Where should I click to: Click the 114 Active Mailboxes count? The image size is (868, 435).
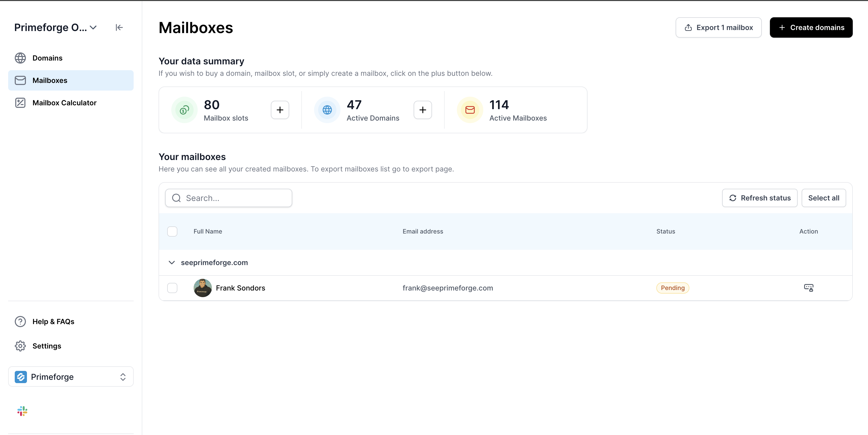click(x=499, y=105)
